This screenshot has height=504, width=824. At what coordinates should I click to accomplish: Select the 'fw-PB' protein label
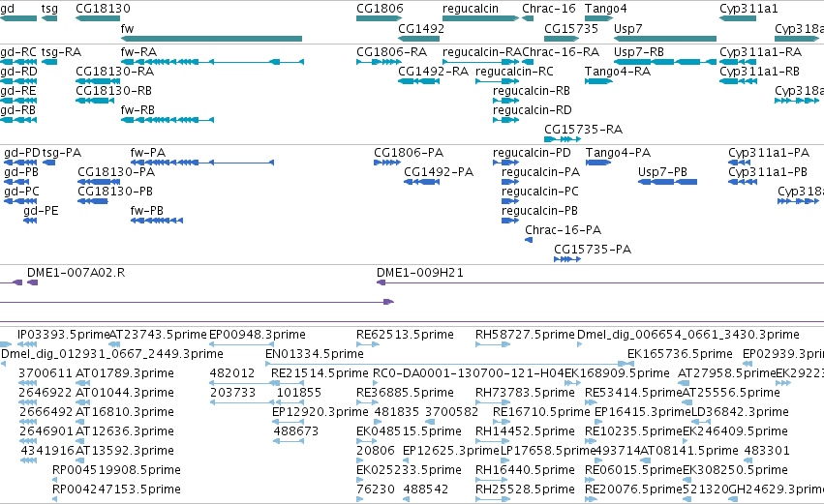[146, 211]
